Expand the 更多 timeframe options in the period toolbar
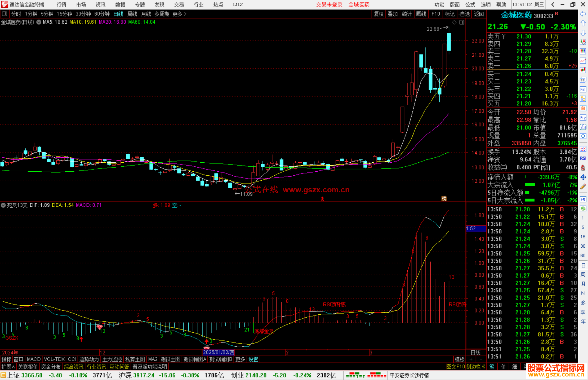 click(x=179, y=14)
